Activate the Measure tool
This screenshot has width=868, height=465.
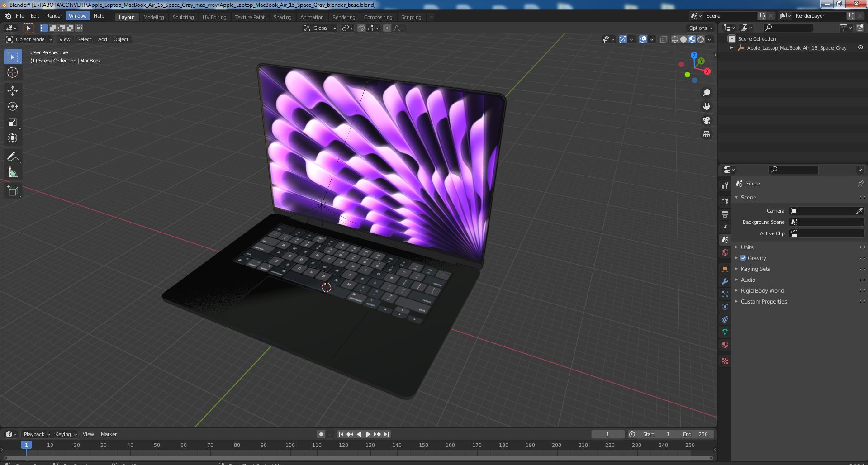pyautogui.click(x=13, y=172)
